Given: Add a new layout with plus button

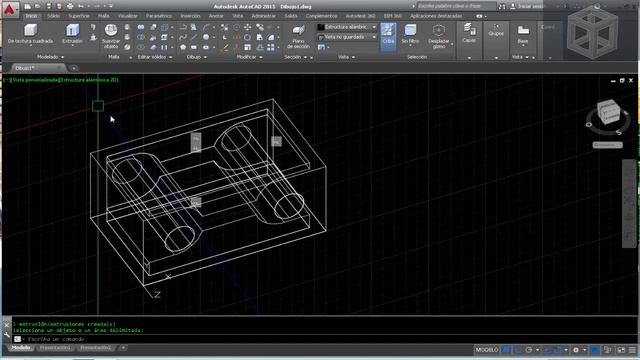Looking at the screenshot, I should [x=123, y=348].
